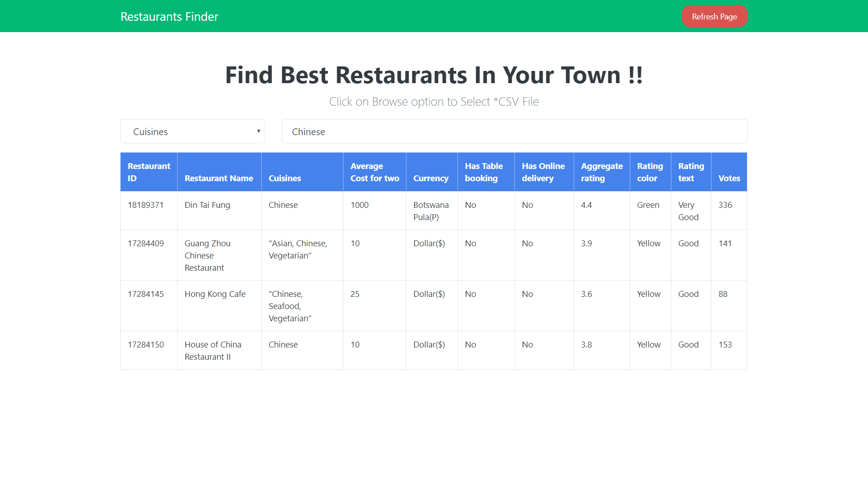
Task: Click the Votes column header
Action: coord(729,178)
